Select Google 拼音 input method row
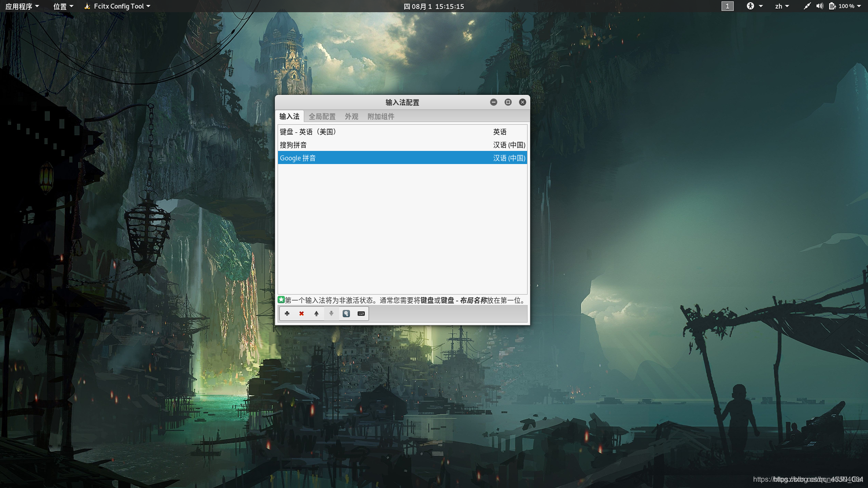 point(402,158)
